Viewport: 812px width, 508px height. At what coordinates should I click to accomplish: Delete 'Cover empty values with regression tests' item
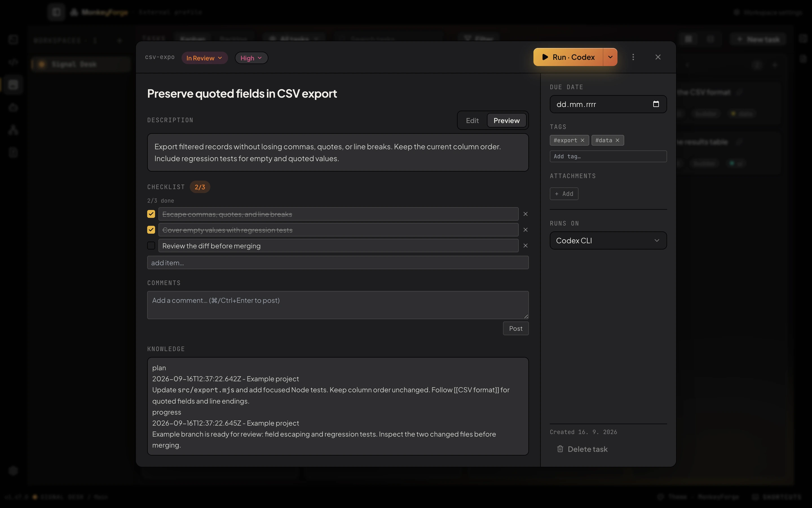click(526, 230)
